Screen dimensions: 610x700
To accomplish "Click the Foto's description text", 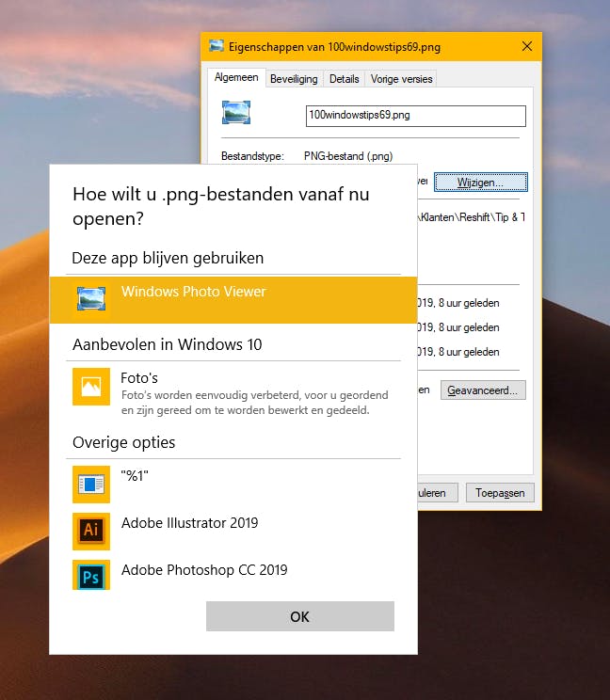I will [x=254, y=403].
